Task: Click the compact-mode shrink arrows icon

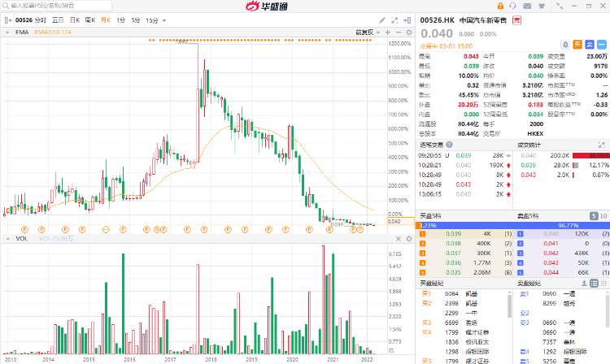Action: click(x=560, y=6)
